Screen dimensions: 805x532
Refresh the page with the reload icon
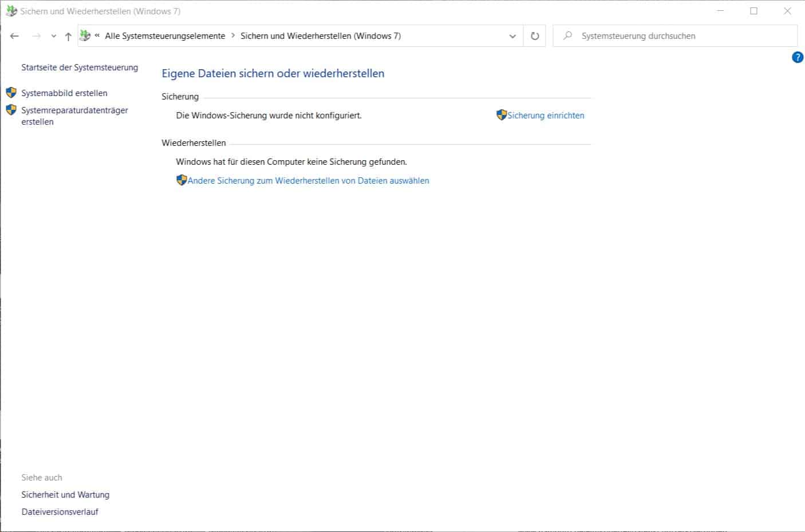(x=535, y=36)
